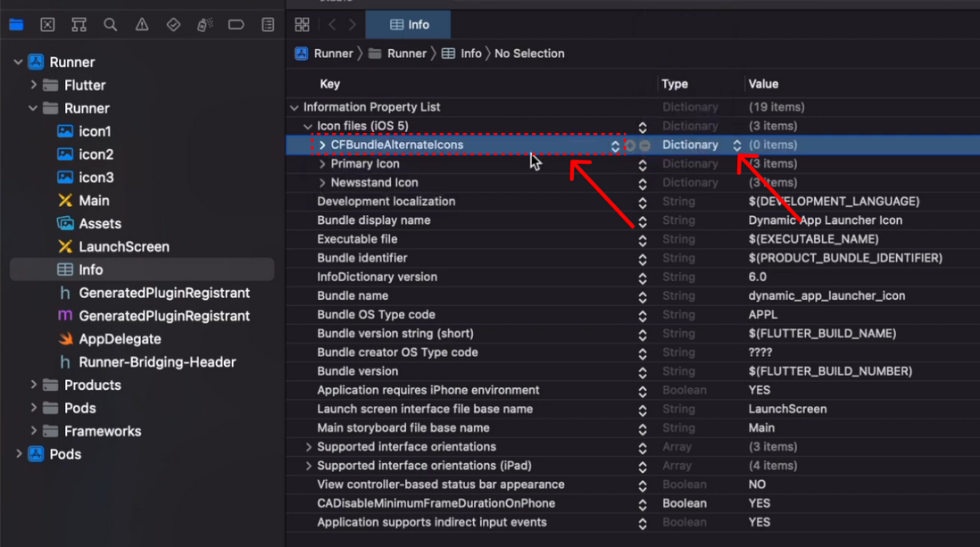The width and height of the screenshot is (980, 547).
Task: Click value dynamic_app_launcher_icon
Action: pos(826,295)
